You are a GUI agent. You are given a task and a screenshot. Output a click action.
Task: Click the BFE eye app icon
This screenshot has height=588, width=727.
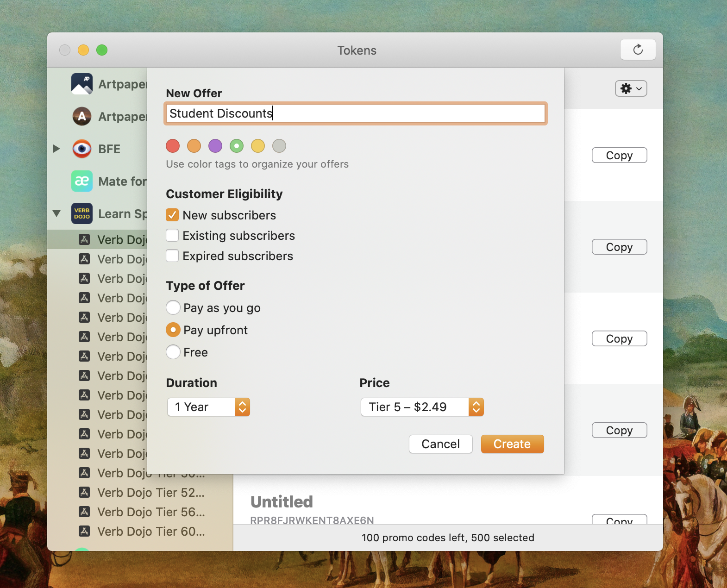(x=82, y=149)
